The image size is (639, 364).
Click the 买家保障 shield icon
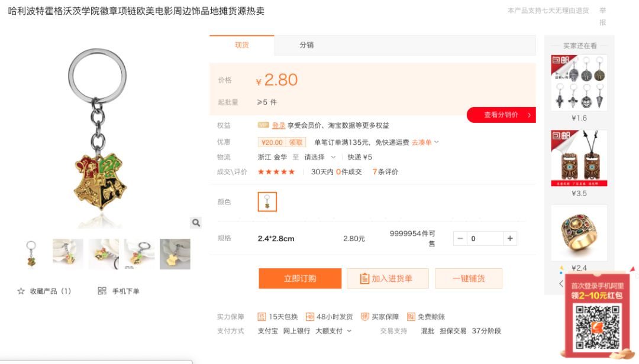364,317
